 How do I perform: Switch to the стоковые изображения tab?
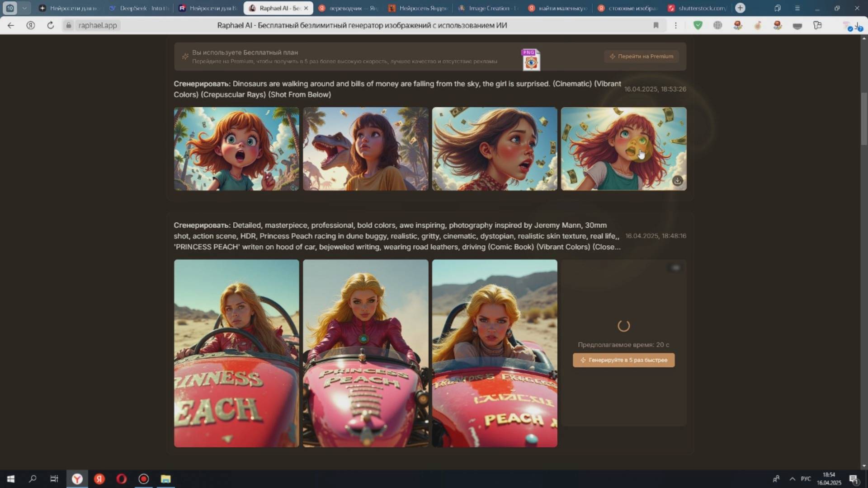tap(627, 8)
